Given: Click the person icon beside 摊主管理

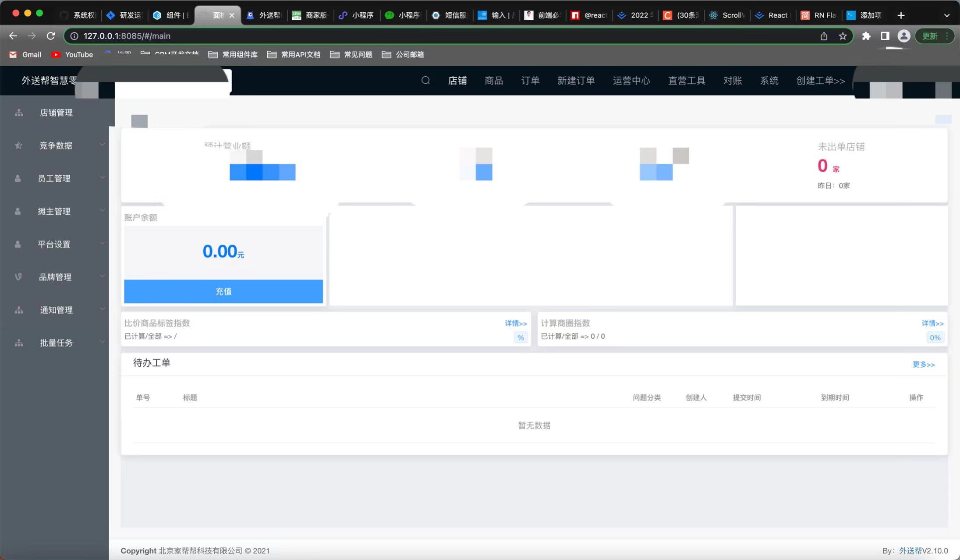Looking at the screenshot, I should click(x=18, y=211).
